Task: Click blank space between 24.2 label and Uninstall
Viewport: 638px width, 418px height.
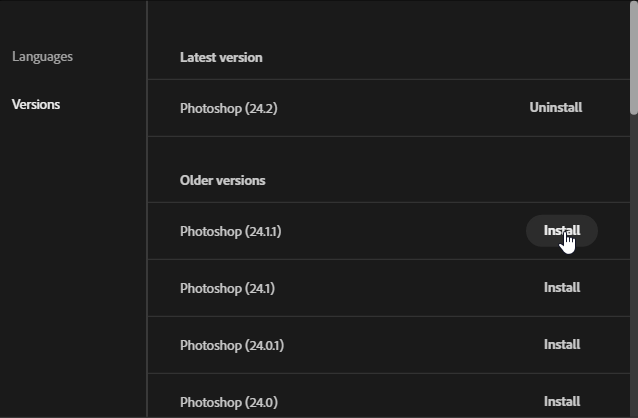Action: pos(400,108)
